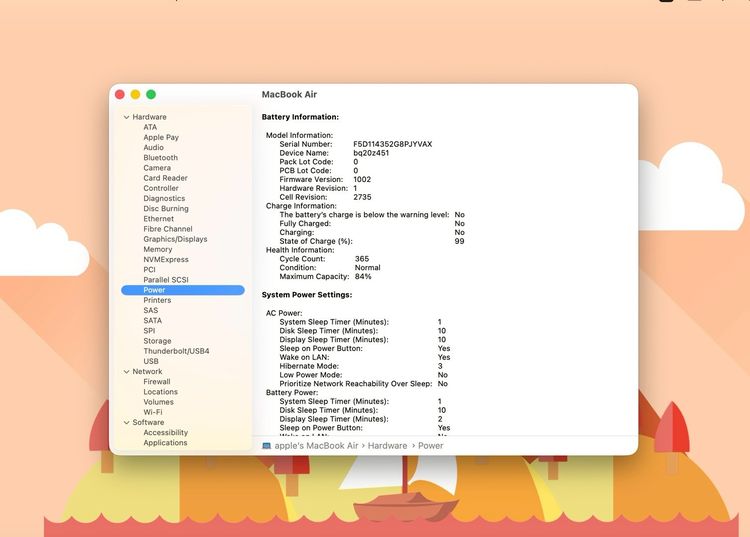Click Power in the bottom breadcrumb

pyautogui.click(x=431, y=446)
